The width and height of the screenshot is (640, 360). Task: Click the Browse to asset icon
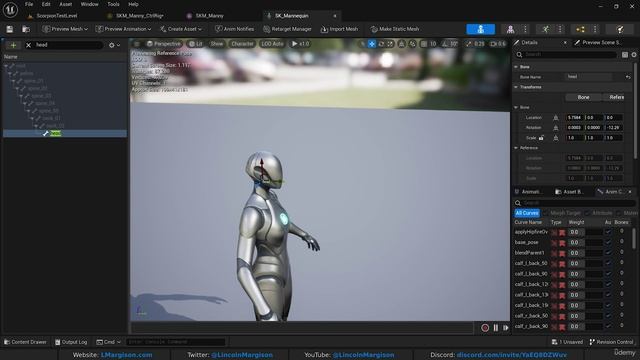point(26,29)
